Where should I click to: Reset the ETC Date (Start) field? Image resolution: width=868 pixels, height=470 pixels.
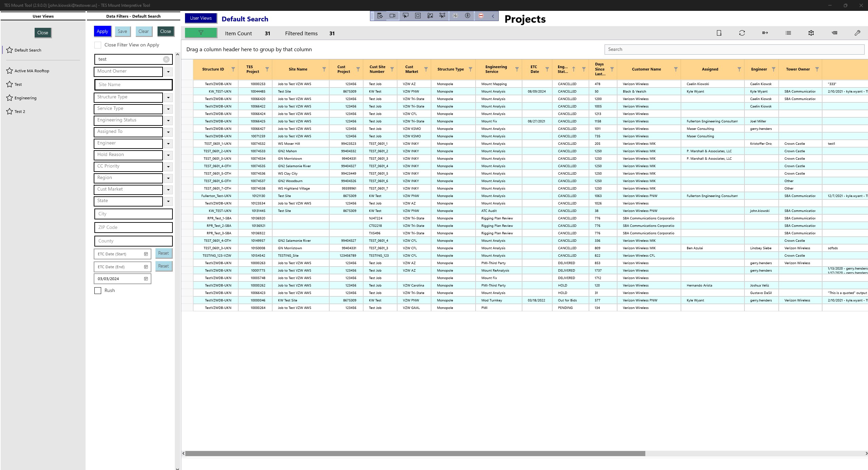point(164,253)
